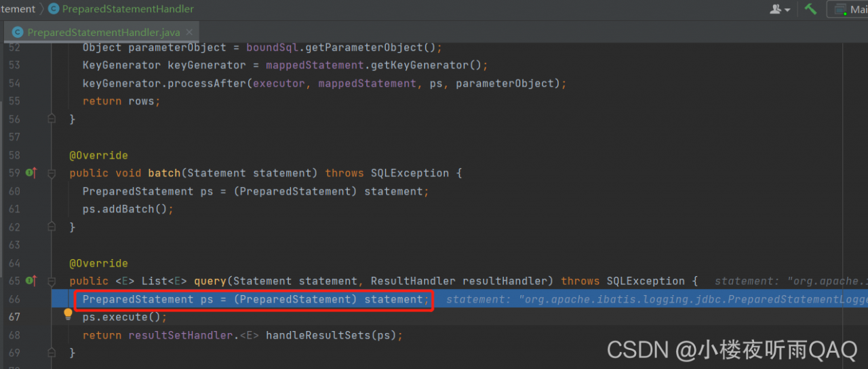Click "getParameterObject" on line 52
The width and height of the screenshot is (868, 369).
pos(364,47)
